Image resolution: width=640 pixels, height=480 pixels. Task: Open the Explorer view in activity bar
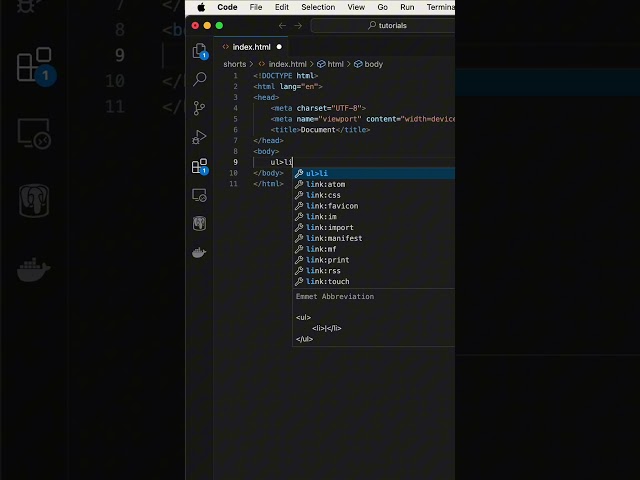click(199, 51)
